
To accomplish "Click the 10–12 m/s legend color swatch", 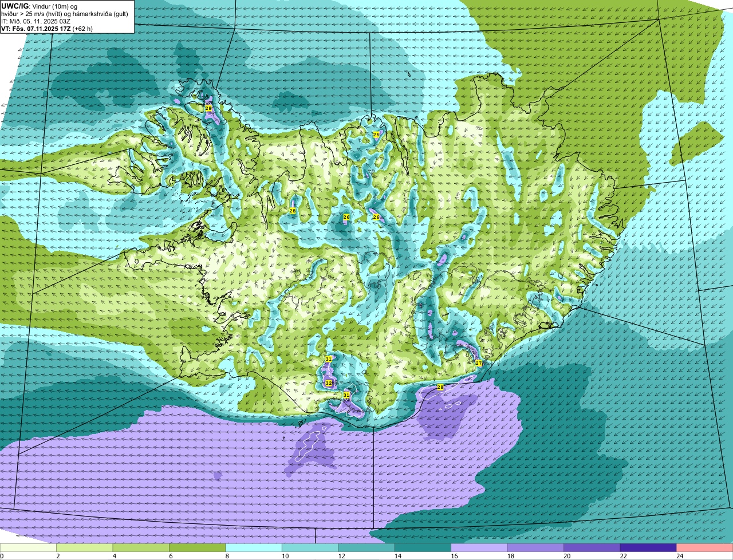I will pyautogui.click(x=310, y=547).
